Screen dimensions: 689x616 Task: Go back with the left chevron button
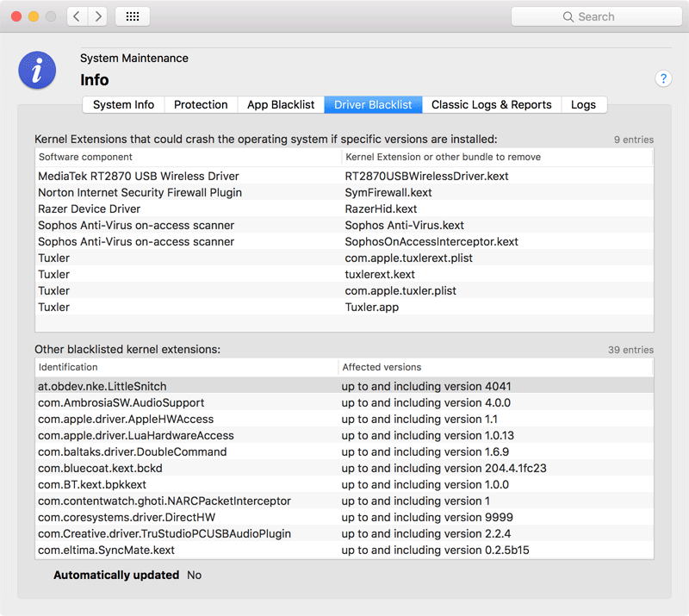pyautogui.click(x=77, y=16)
